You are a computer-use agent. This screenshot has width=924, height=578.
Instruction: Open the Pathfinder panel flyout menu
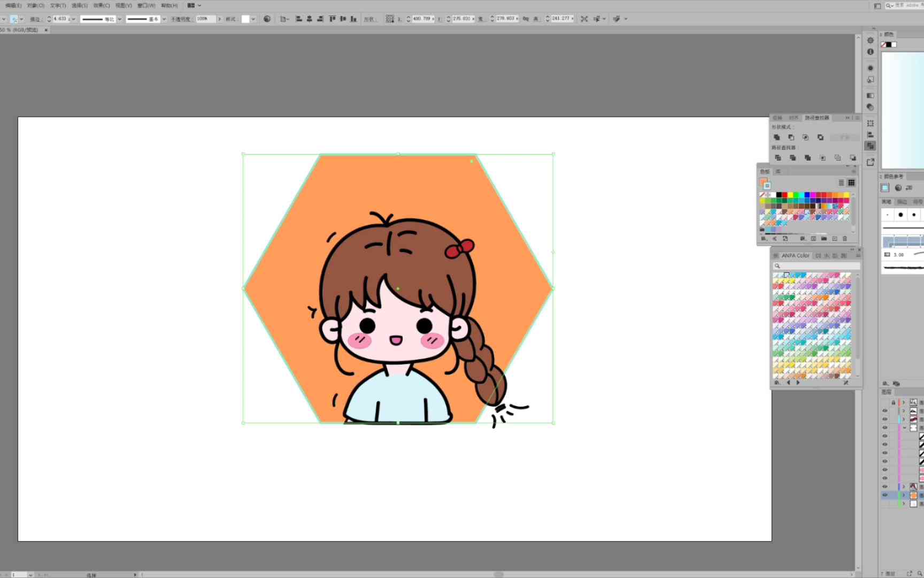tap(857, 118)
